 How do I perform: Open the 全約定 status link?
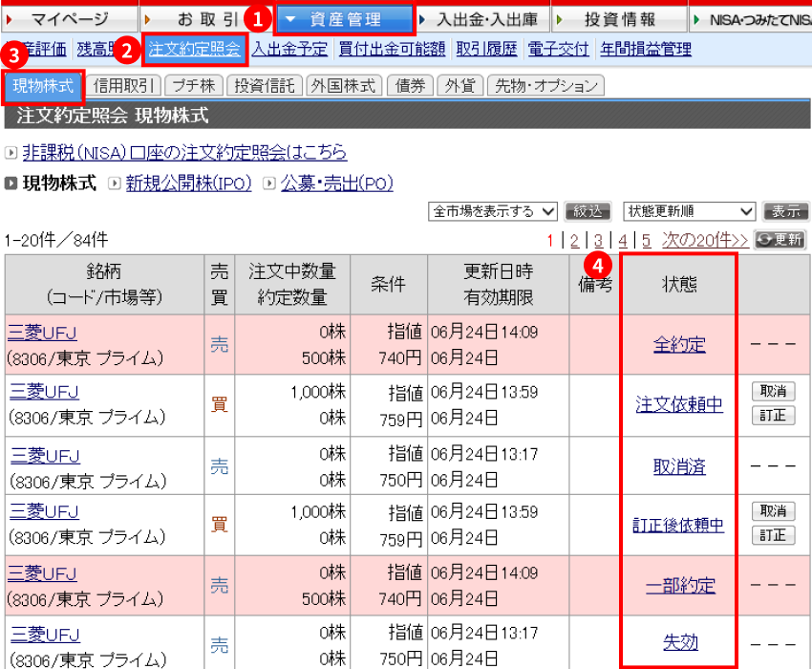679,345
